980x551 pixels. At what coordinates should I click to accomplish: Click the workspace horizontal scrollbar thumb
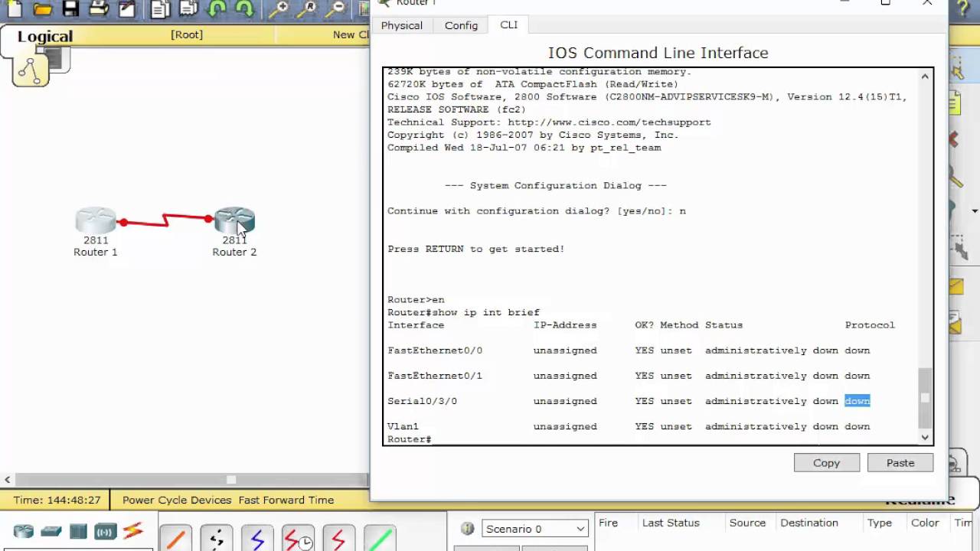230,480
